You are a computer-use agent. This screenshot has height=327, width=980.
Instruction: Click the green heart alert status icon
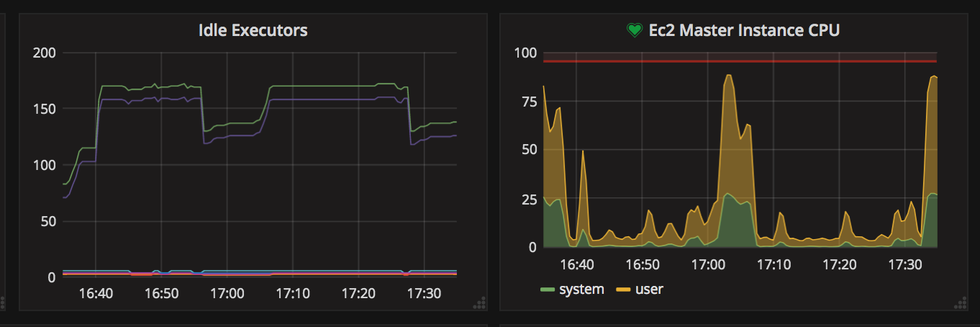coord(634,30)
